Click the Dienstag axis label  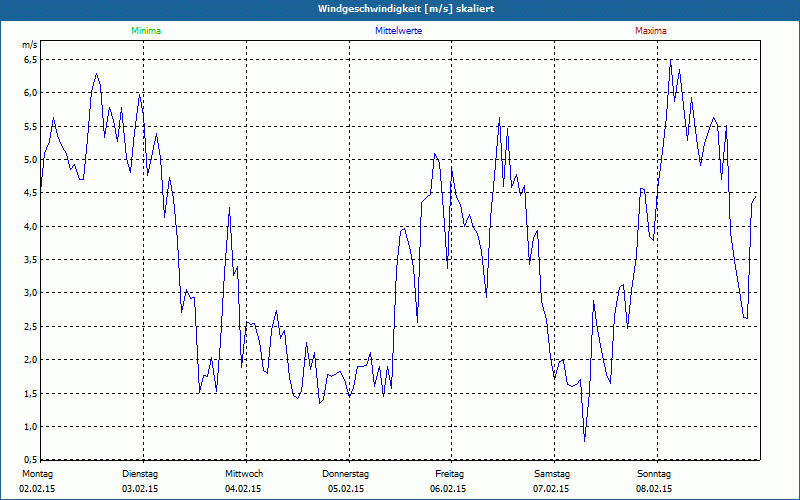tap(140, 473)
